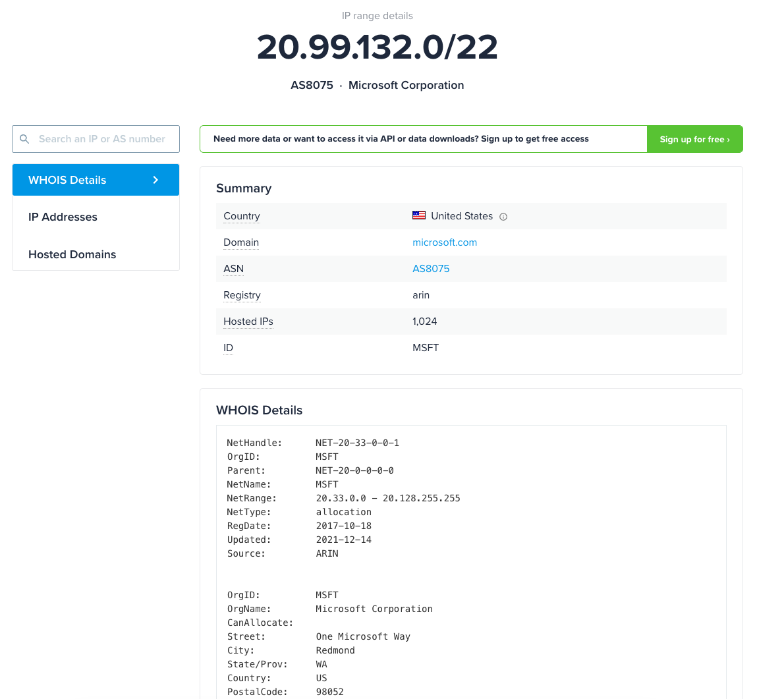Click the chevron on WHOIS Details

(155, 180)
